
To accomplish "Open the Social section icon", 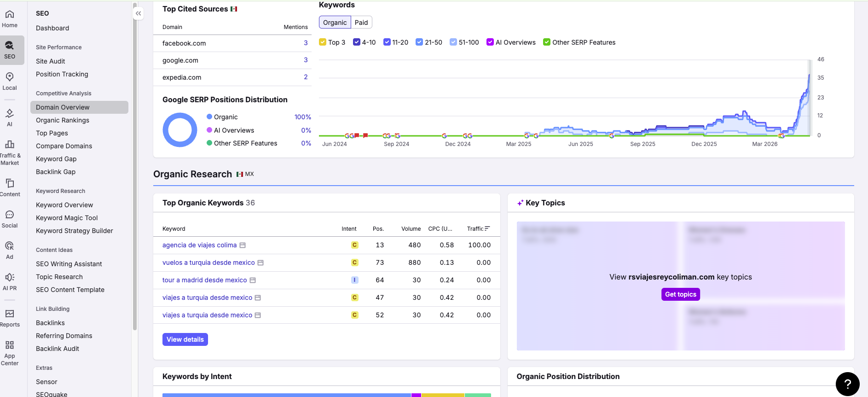I will click(x=10, y=215).
